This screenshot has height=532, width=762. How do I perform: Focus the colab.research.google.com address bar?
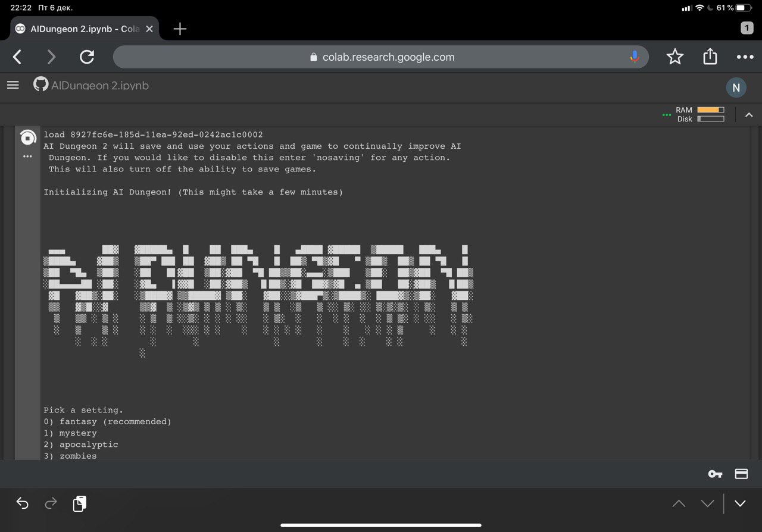(381, 57)
